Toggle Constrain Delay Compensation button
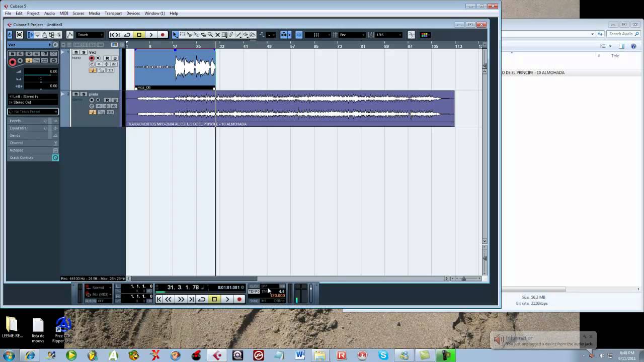Image resolution: width=644 pixels, height=362 pixels. [x=20, y=35]
